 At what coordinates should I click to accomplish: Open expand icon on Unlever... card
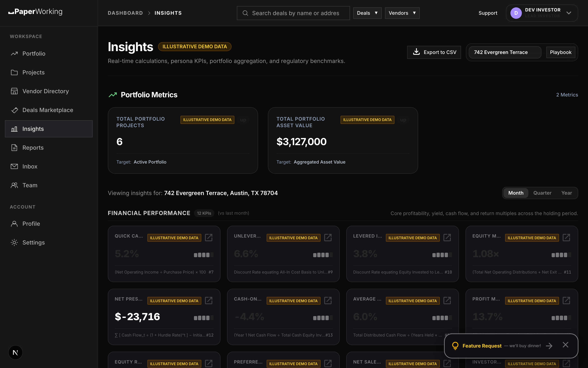coord(328,238)
